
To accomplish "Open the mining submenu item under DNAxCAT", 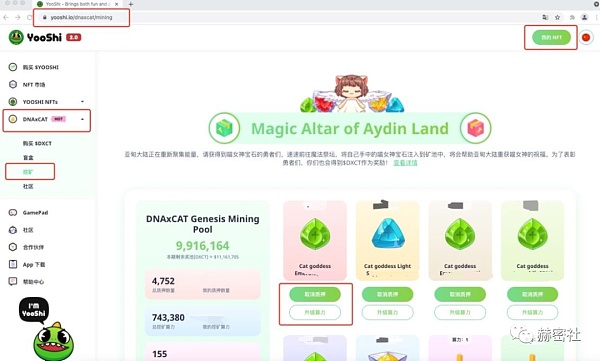I will click(x=28, y=172).
